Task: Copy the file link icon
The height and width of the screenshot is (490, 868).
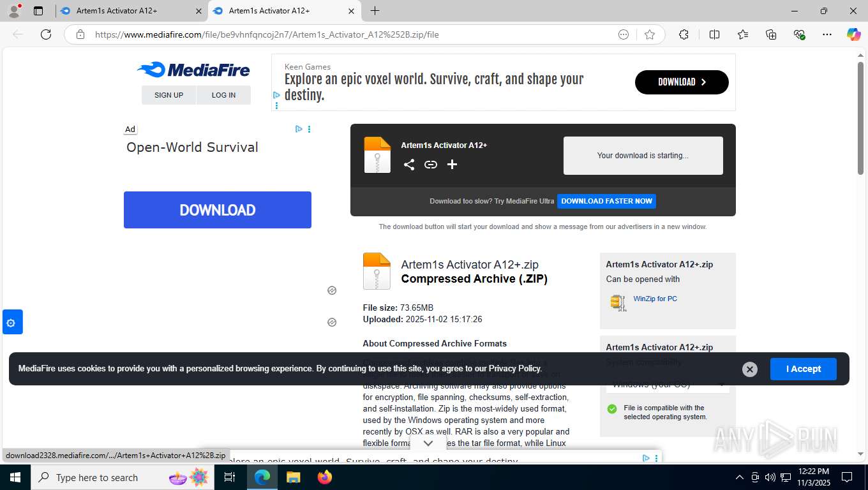Action: pyautogui.click(x=431, y=165)
